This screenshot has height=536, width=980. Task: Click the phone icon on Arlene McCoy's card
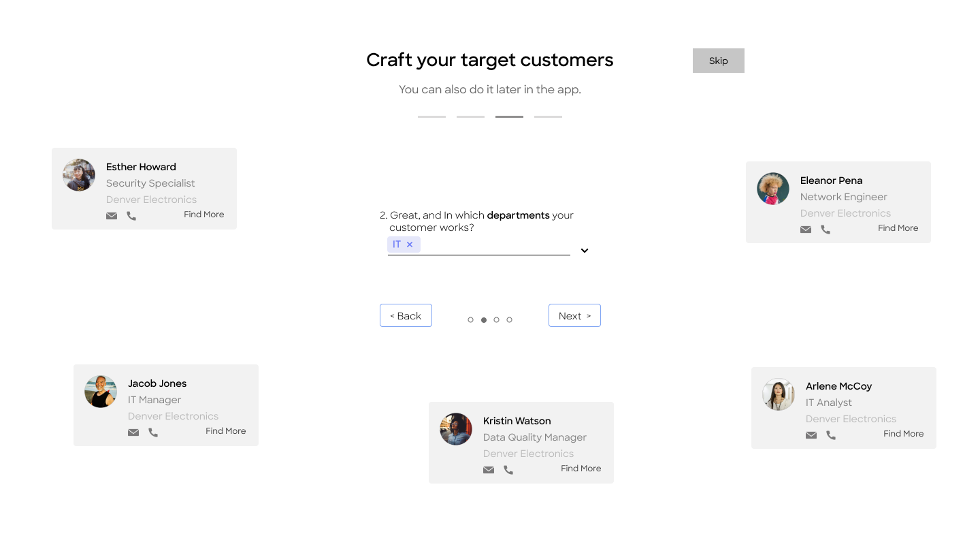click(x=831, y=435)
